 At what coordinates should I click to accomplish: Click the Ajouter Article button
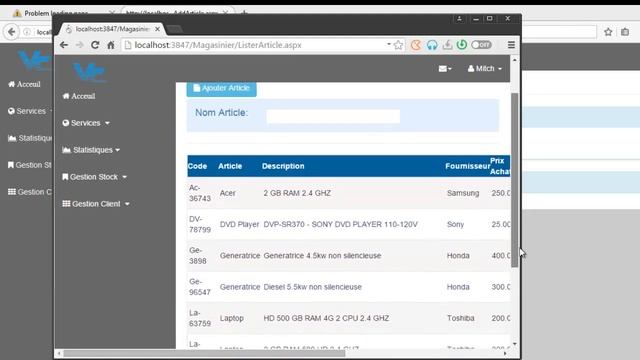pos(222,88)
